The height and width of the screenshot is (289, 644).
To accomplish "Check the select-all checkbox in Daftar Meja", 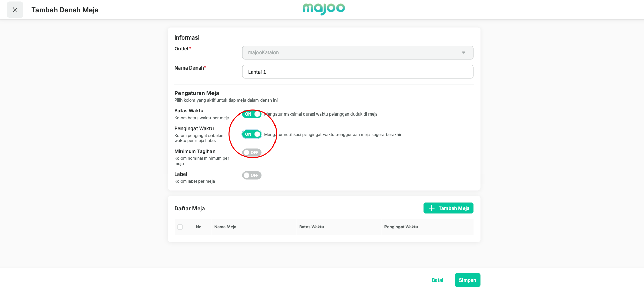I will click(180, 227).
